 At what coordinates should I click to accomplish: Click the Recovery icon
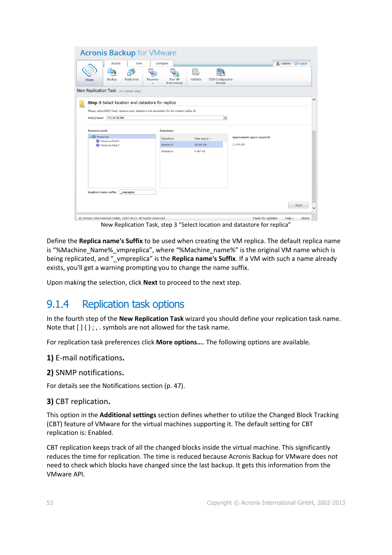pos(152,72)
